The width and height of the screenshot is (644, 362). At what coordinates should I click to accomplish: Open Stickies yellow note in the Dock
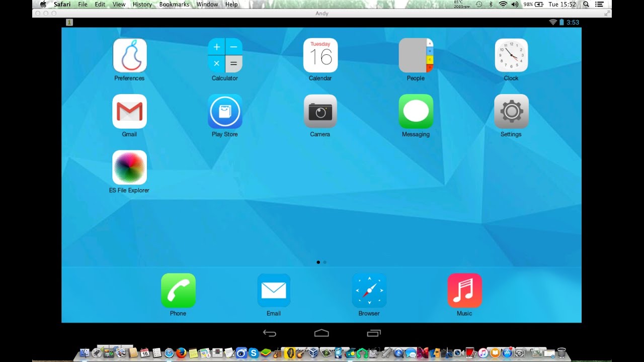[193, 353]
